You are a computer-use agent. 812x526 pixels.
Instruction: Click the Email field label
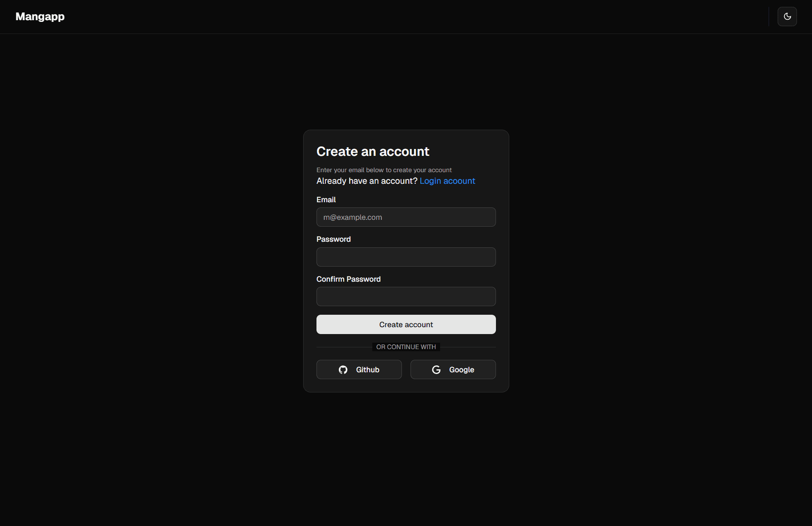pyautogui.click(x=326, y=199)
